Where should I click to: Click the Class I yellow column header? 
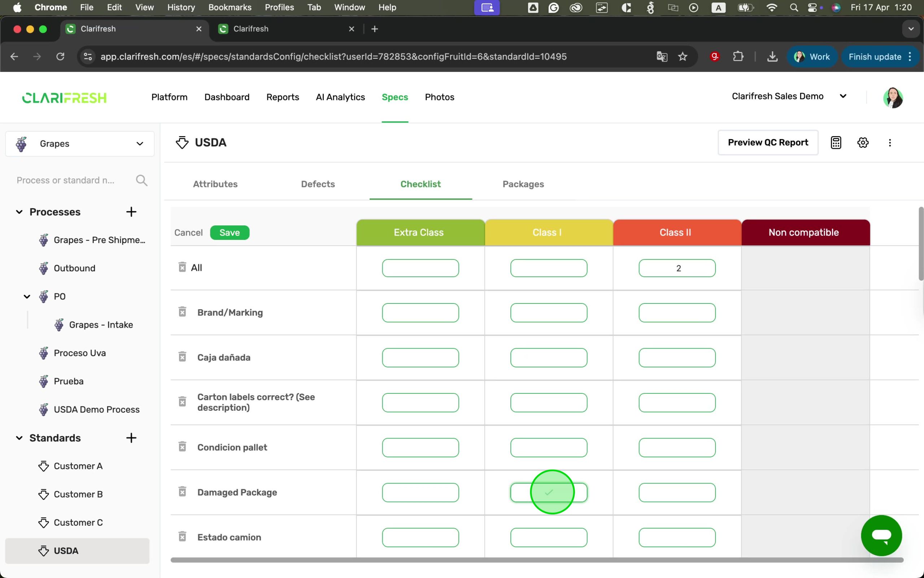[x=549, y=232]
